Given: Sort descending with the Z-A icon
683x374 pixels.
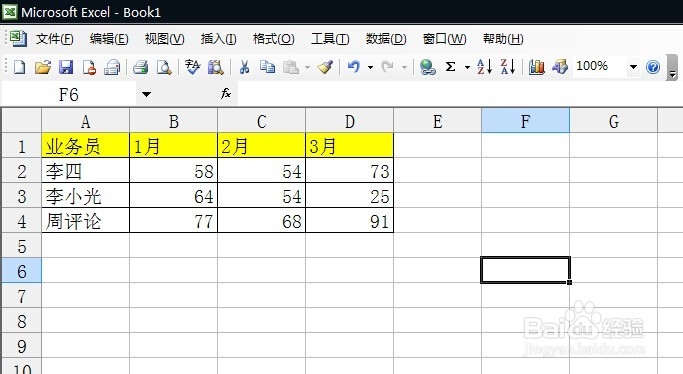Looking at the screenshot, I should 508,67.
